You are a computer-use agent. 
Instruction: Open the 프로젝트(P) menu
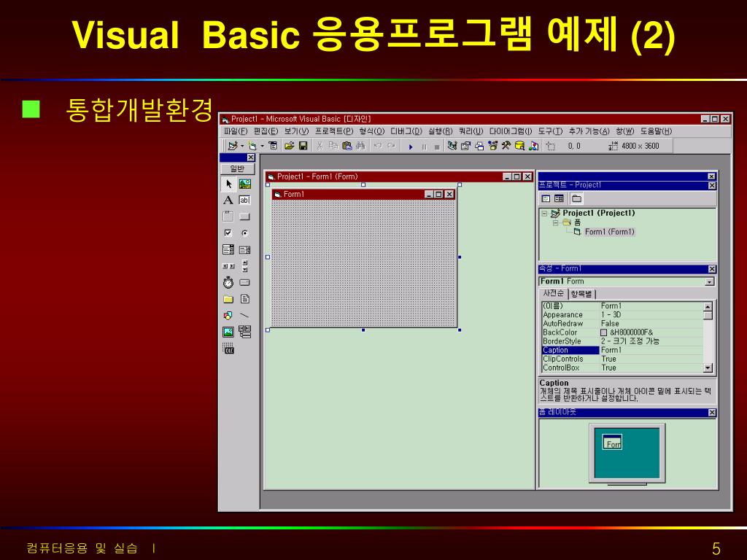(334, 131)
